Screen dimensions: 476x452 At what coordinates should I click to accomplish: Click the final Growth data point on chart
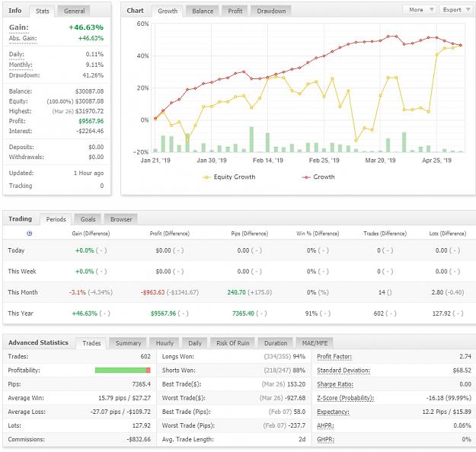(x=461, y=45)
